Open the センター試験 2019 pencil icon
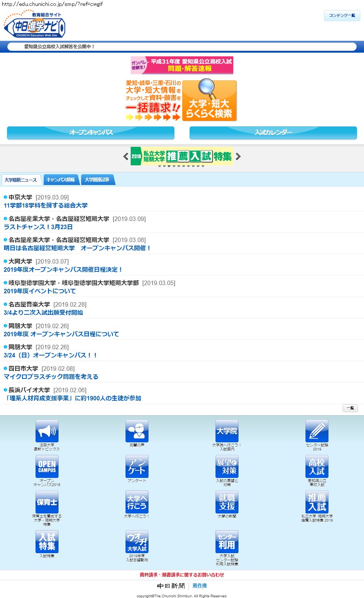 317,431
